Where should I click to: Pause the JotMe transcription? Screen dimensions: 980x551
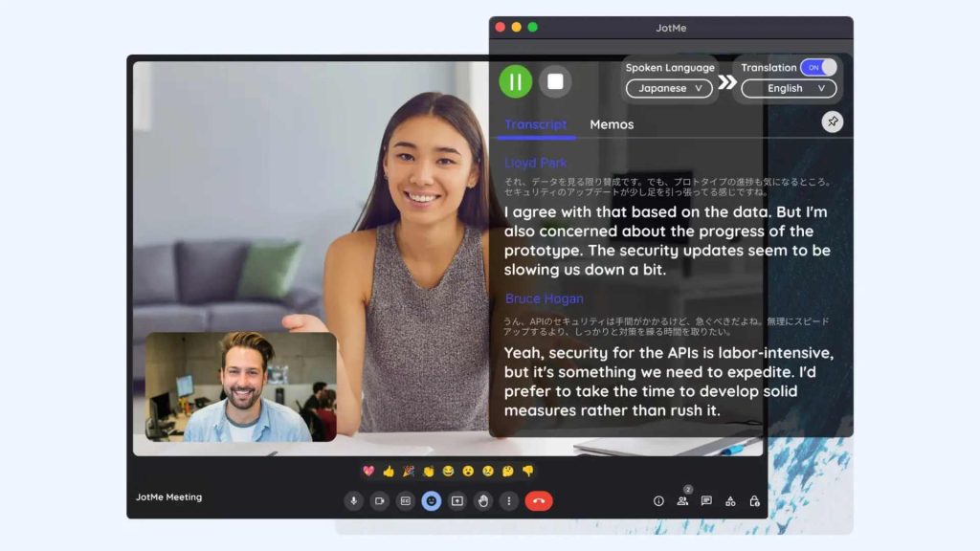click(x=515, y=81)
